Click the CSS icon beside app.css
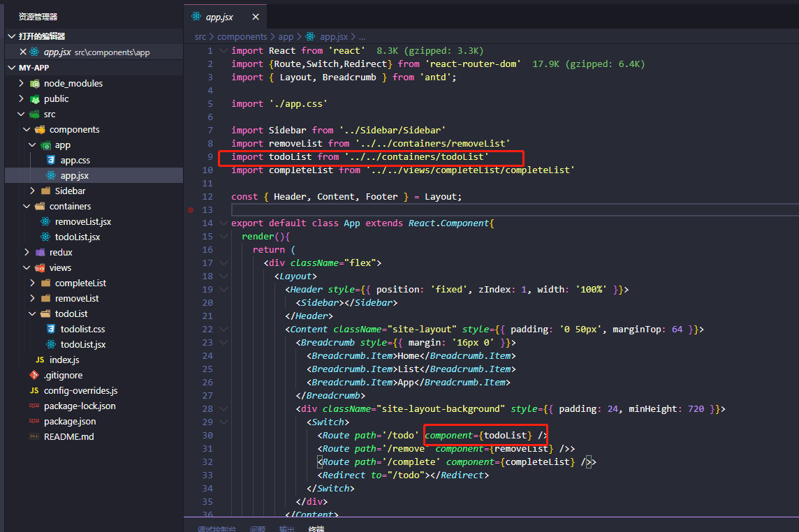799x532 pixels. 51,160
